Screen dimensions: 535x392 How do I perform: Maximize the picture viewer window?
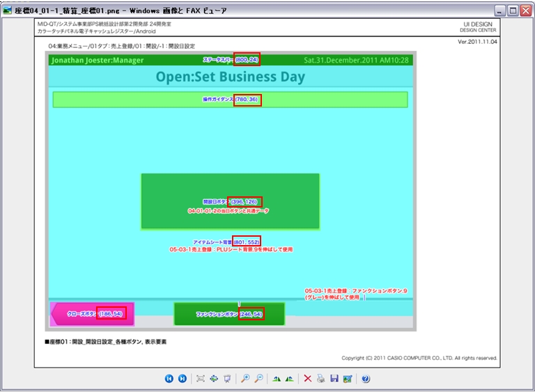point(512,10)
